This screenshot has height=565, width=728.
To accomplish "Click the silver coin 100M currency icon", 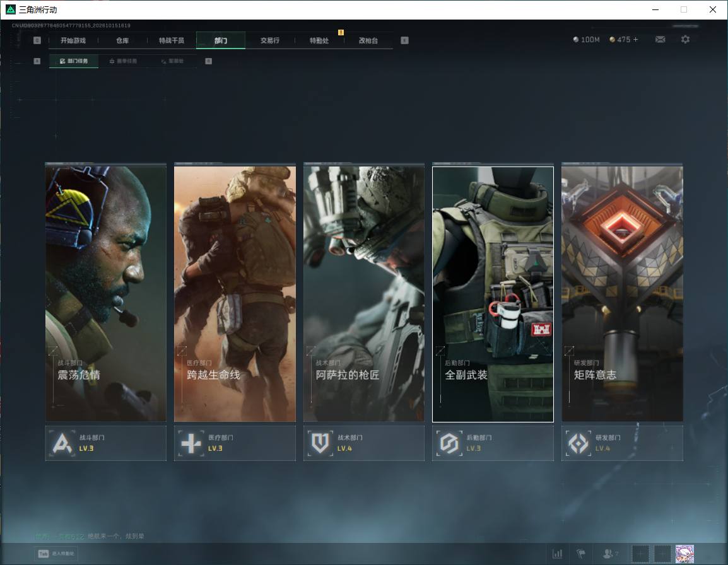I will (576, 40).
